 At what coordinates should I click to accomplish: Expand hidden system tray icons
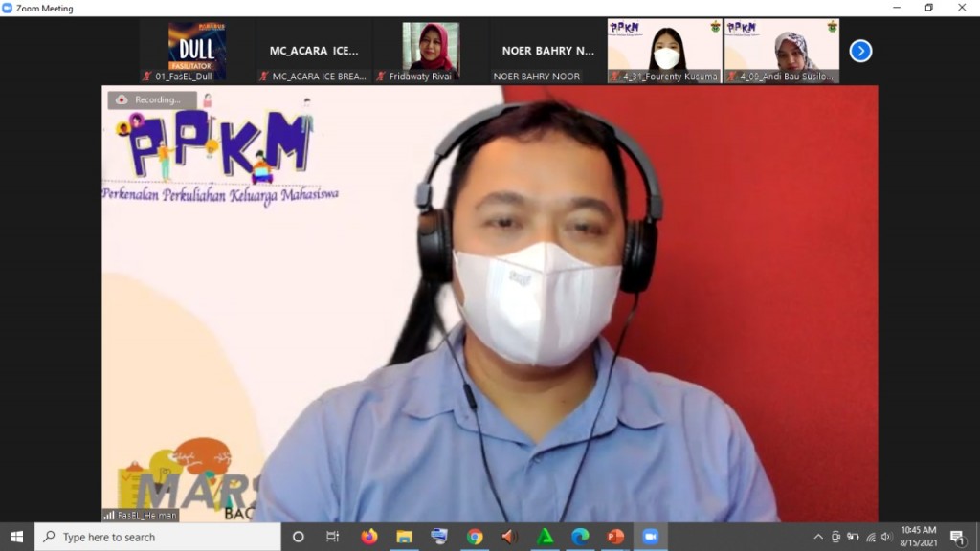point(818,537)
